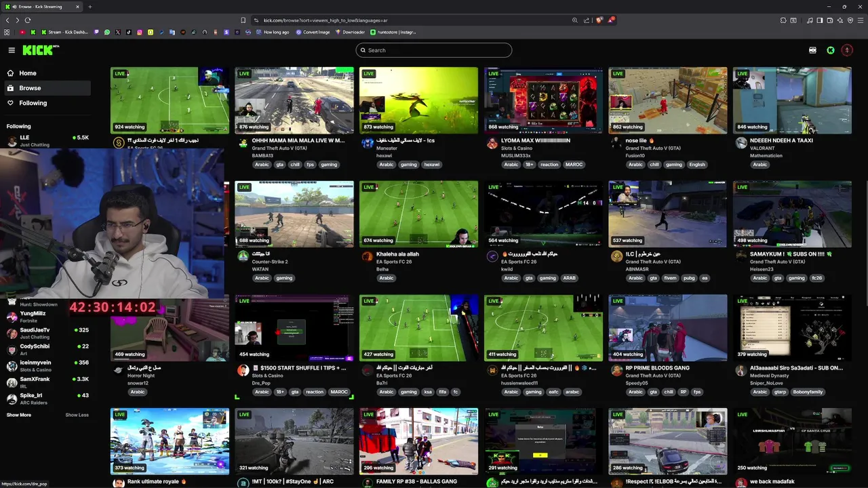
Task: Click the 'English' tag under Fusion10 stream
Action: click(x=697, y=165)
